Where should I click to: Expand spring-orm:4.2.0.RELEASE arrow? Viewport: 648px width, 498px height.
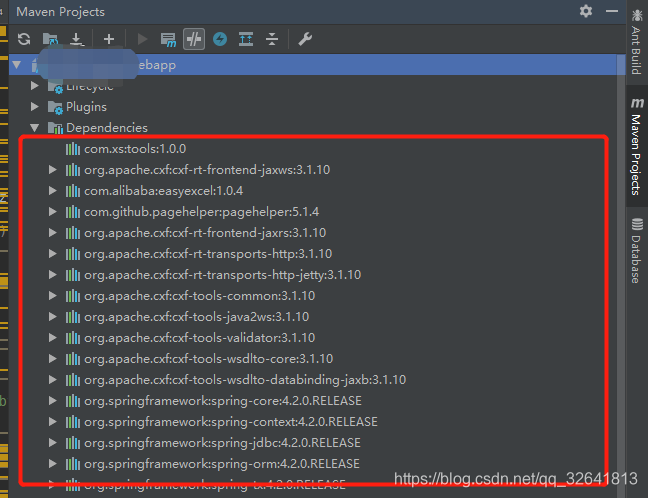click(52, 464)
